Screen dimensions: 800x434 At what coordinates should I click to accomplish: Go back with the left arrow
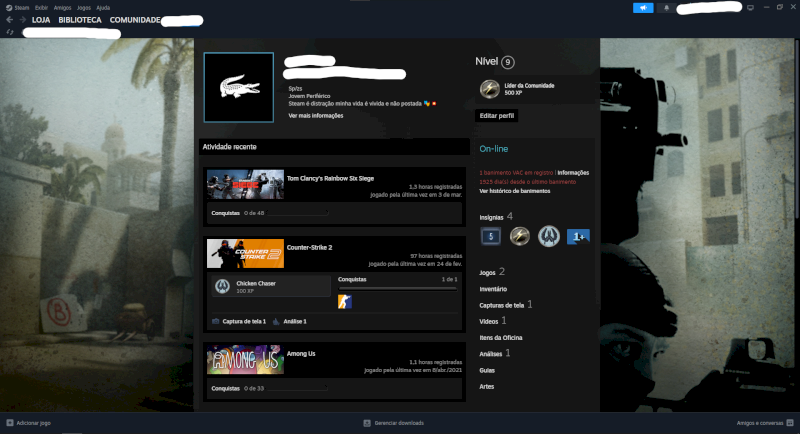(x=10, y=19)
